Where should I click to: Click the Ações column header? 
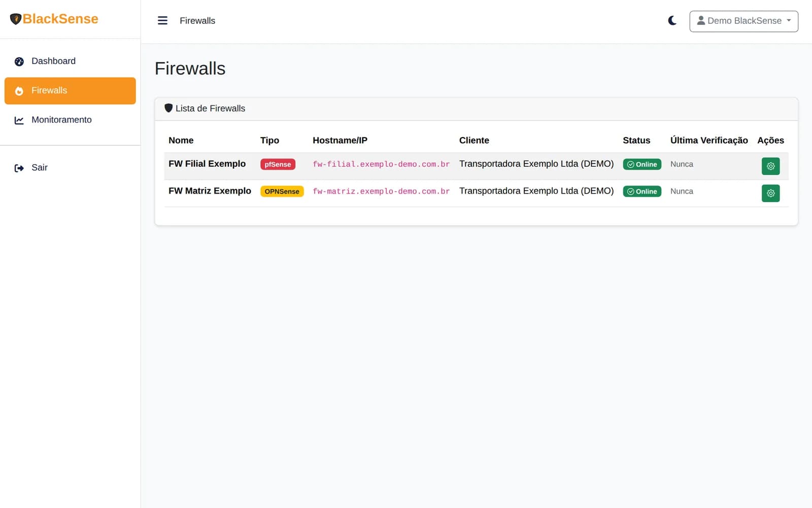coord(770,140)
